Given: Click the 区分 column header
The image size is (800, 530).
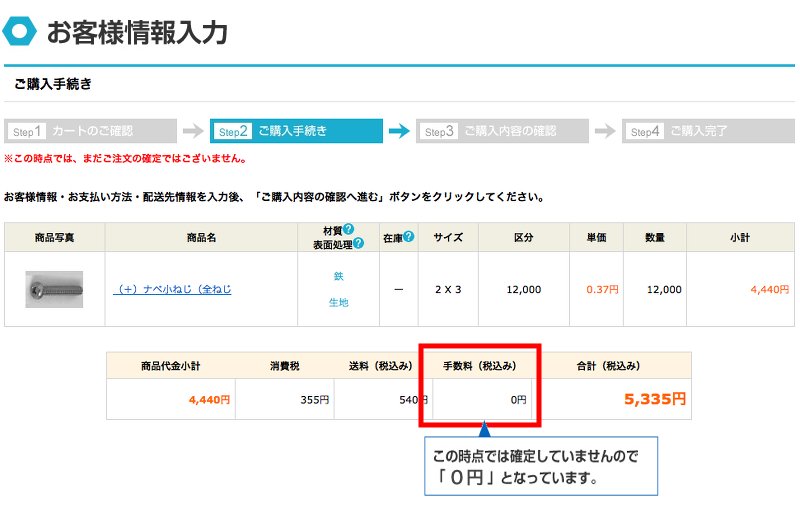Looking at the screenshot, I should click(523, 237).
